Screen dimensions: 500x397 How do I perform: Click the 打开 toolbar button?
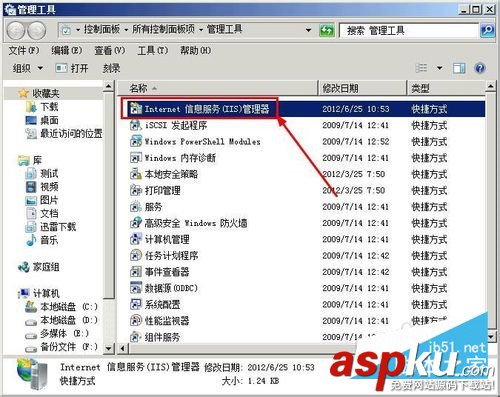click(x=72, y=68)
